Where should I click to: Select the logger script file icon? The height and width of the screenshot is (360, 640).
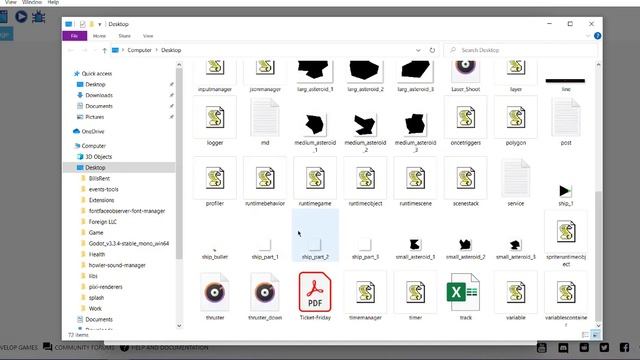click(215, 118)
